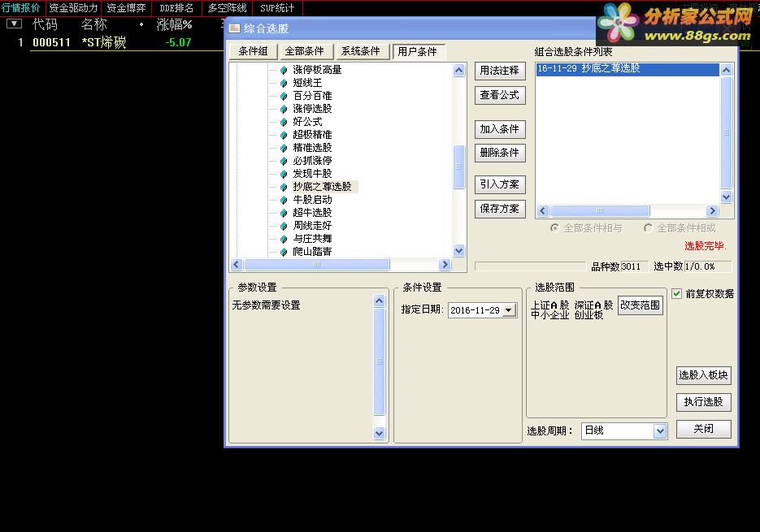Click the green icon beside 精准选股
Image resolution: width=760 pixels, height=532 pixels.
(x=284, y=149)
